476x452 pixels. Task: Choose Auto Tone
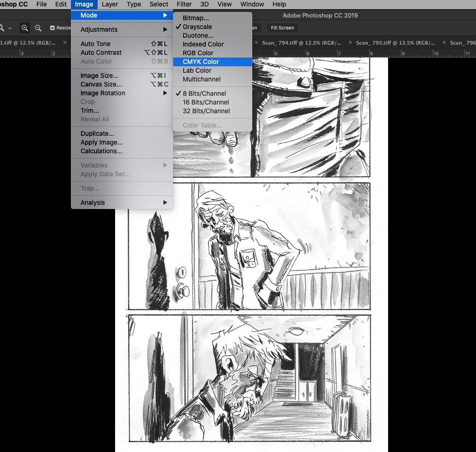coord(122,44)
